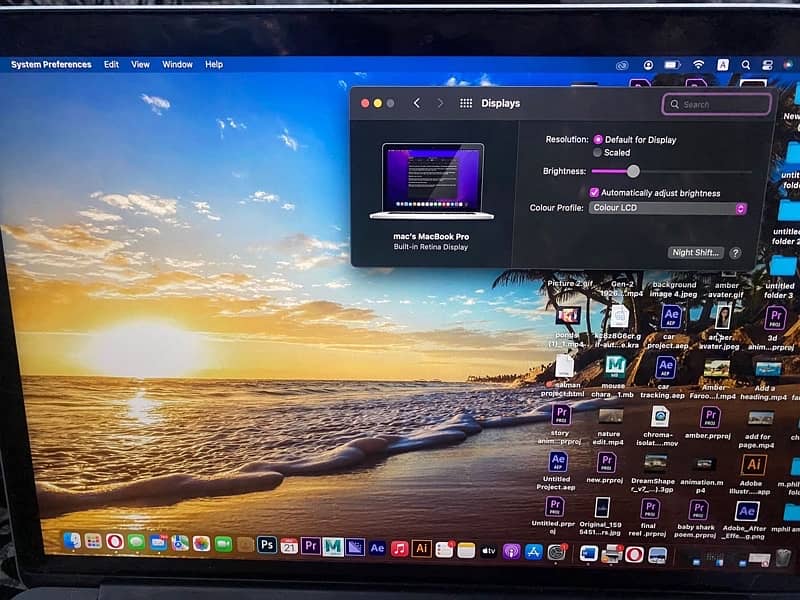The width and height of the screenshot is (800, 600).
Task: Open After Effects in the Dock
Action: tap(377, 547)
